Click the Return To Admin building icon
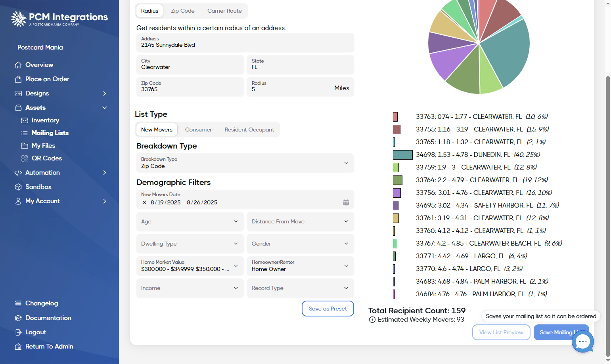The image size is (611, 364). point(18,347)
